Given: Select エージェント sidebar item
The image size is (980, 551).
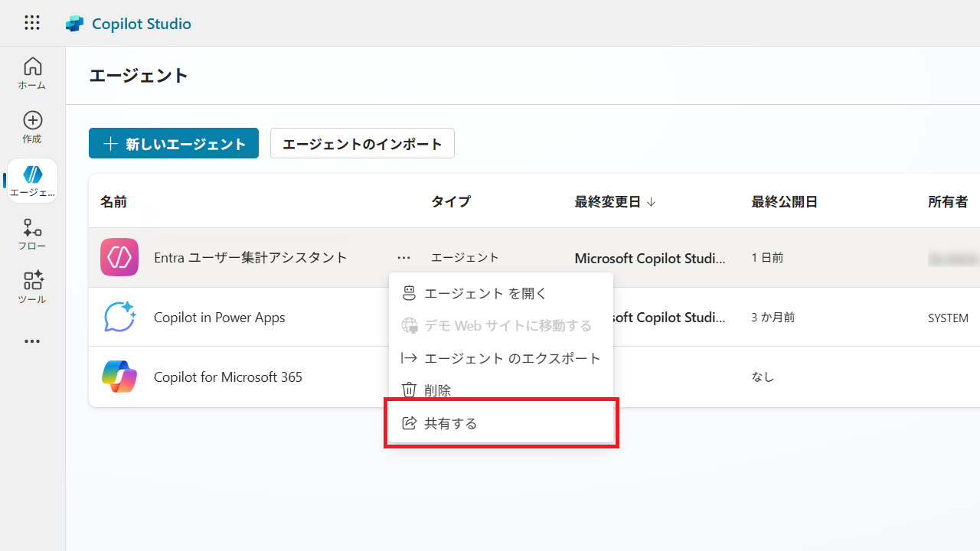Looking at the screenshot, I should tap(32, 181).
